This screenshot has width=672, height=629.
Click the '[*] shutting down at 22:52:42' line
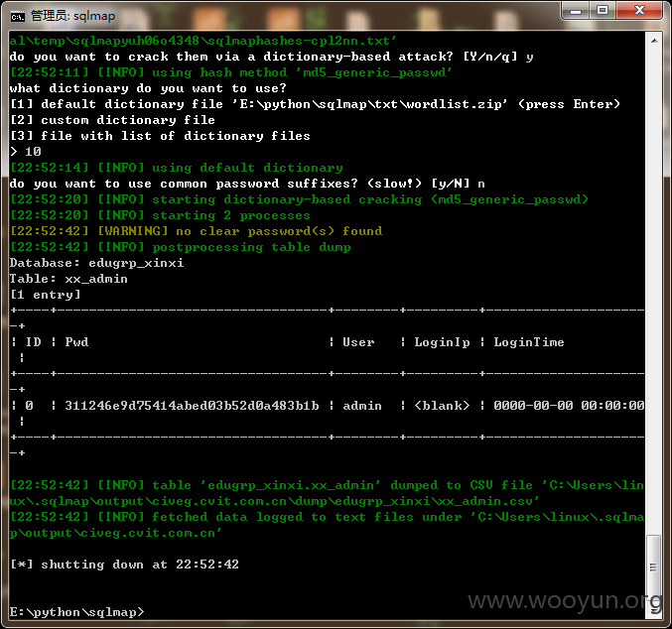click(124, 565)
